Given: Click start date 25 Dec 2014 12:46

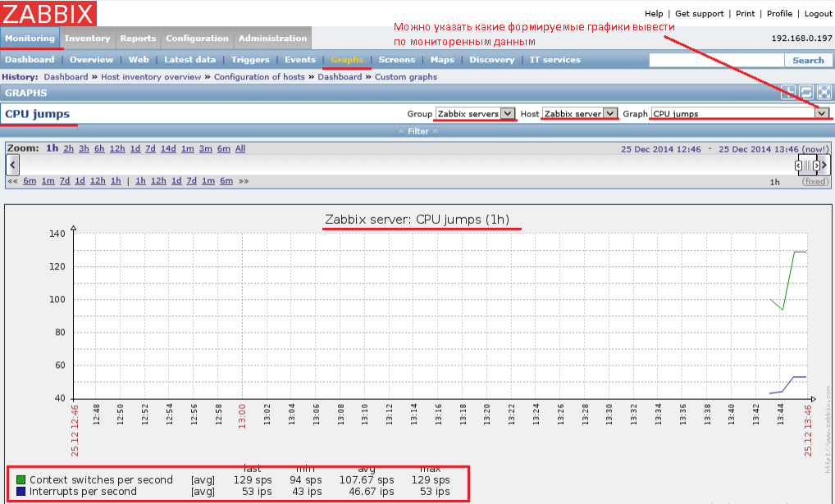Looking at the screenshot, I should [x=661, y=149].
